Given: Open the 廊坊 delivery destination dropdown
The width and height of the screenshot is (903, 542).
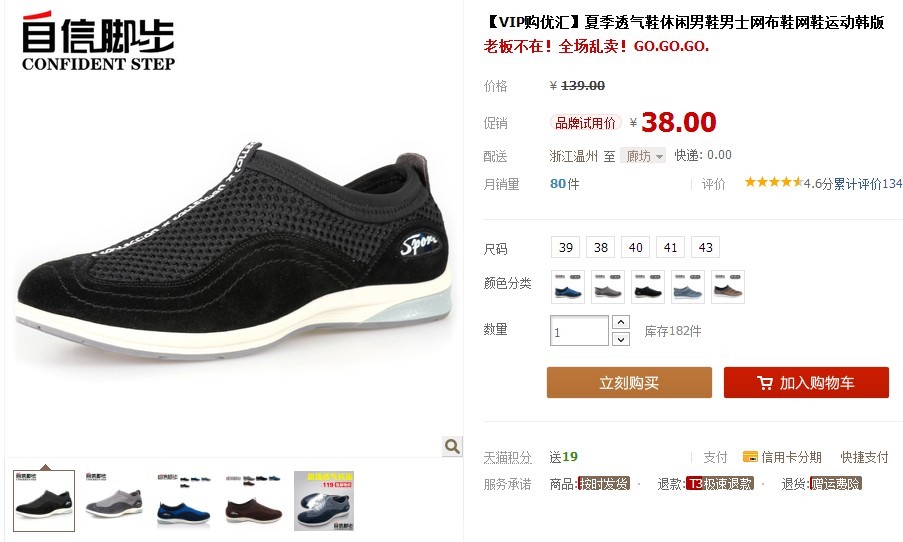Looking at the screenshot, I should tap(643, 156).
